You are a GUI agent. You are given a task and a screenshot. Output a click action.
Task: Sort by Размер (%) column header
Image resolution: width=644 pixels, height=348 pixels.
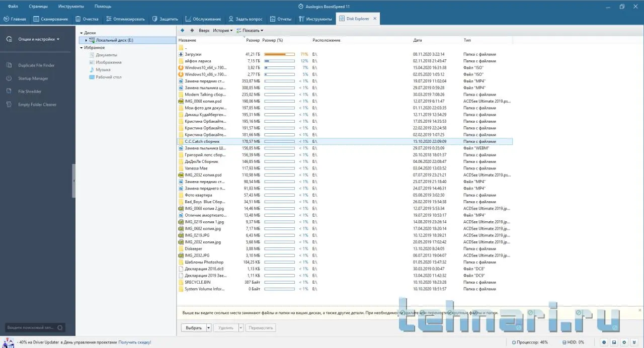click(273, 40)
